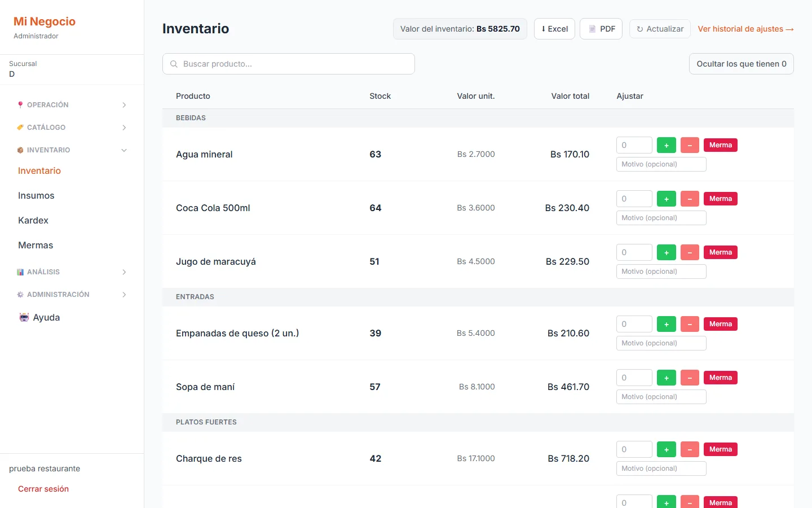Open Insumos page in sidebar
Viewport: 812px width, 508px height.
pos(36,195)
